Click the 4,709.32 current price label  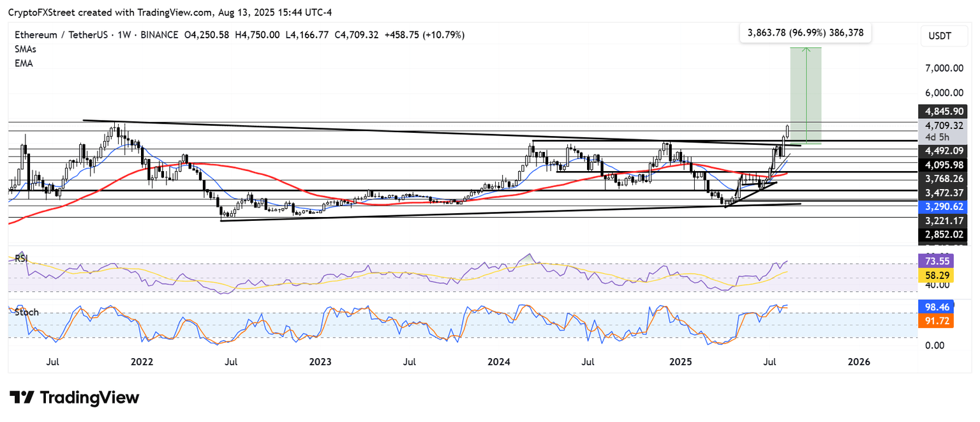pyautogui.click(x=942, y=125)
